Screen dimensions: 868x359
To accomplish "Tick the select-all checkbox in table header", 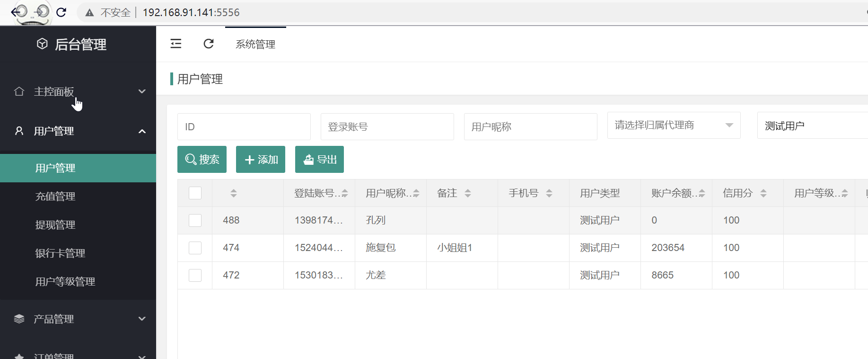I will pos(195,193).
